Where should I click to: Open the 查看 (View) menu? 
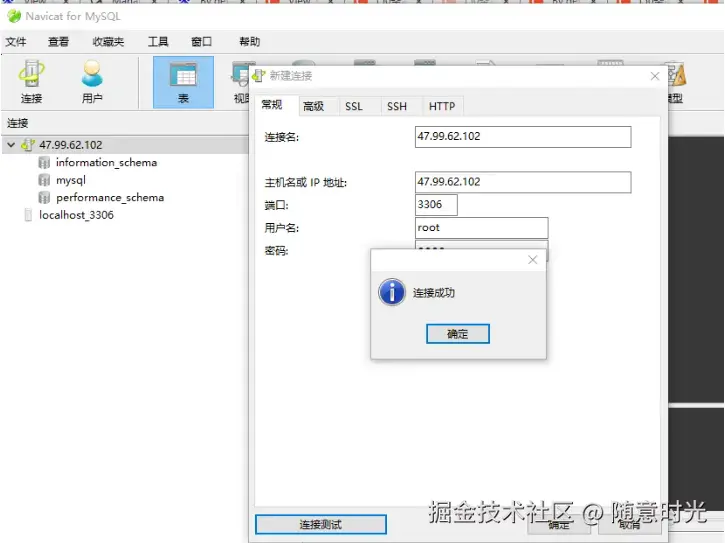58,42
